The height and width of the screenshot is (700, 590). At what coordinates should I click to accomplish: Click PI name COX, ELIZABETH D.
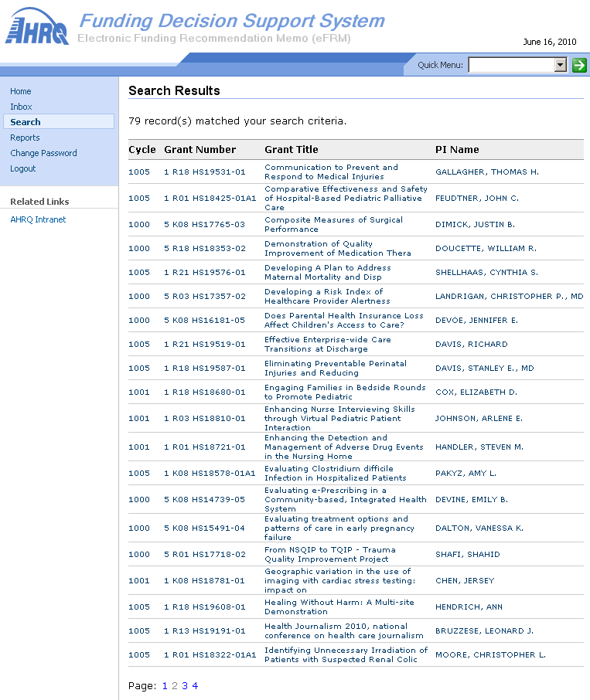476,392
